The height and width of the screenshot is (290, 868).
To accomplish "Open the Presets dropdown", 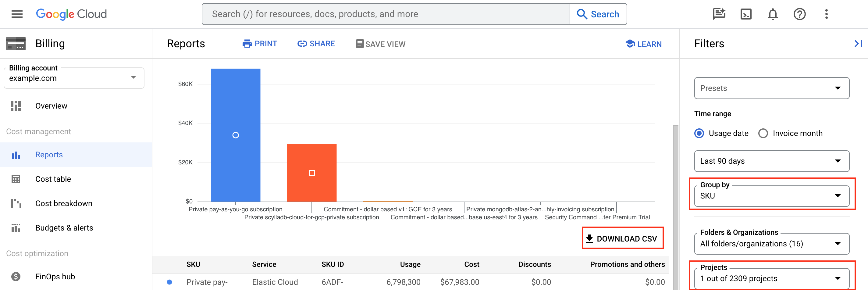I will [771, 88].
